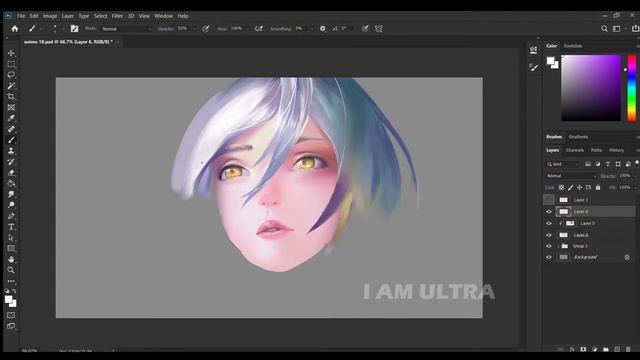Switch to the History tab
Viewport: 640px width, 360px height.
616,150
